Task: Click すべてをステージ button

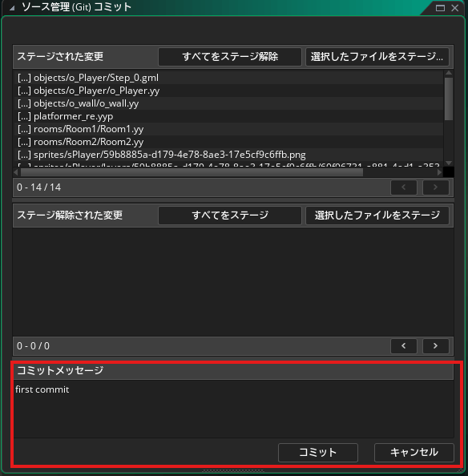Action: click(x=230, y=216)
